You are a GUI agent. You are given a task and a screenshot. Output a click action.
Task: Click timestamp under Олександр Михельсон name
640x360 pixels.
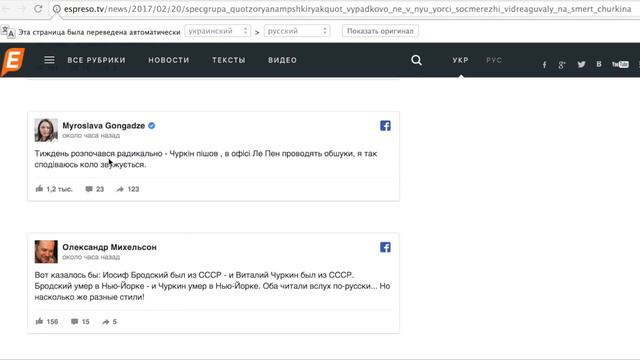point(91,257)
